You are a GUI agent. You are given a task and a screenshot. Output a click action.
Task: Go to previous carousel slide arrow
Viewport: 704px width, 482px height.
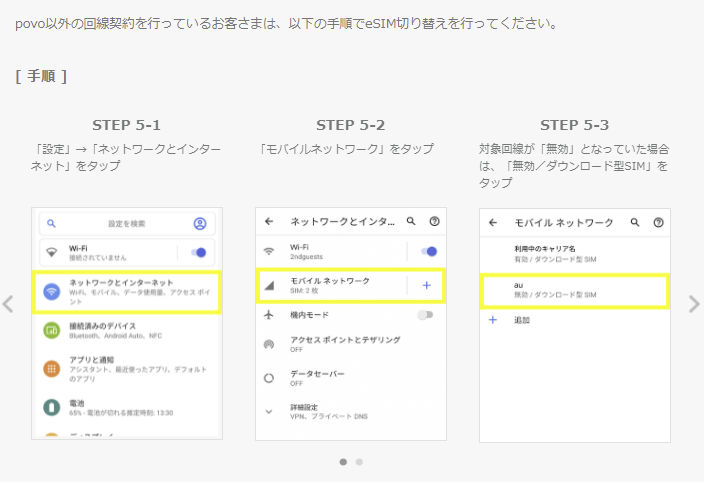coord(8,304)
